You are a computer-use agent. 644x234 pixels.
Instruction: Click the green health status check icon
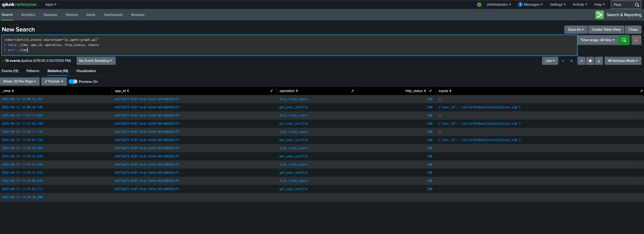479,5
